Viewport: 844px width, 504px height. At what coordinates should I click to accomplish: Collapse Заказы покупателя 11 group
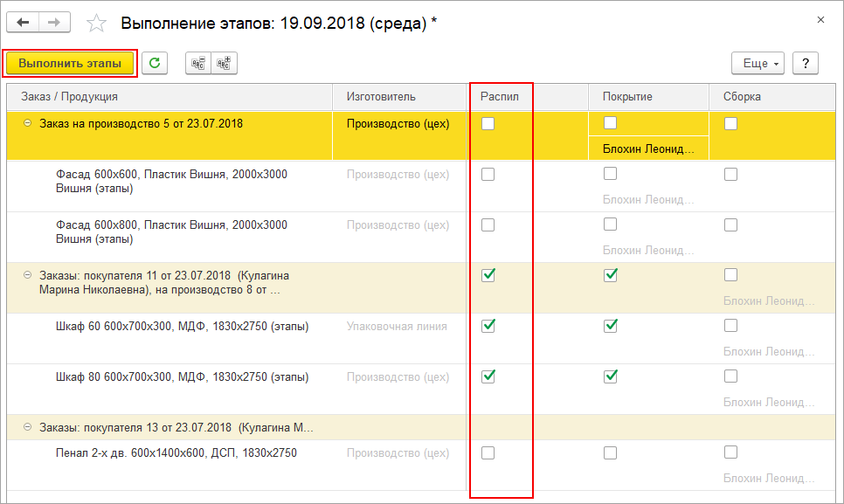point(28,276)
